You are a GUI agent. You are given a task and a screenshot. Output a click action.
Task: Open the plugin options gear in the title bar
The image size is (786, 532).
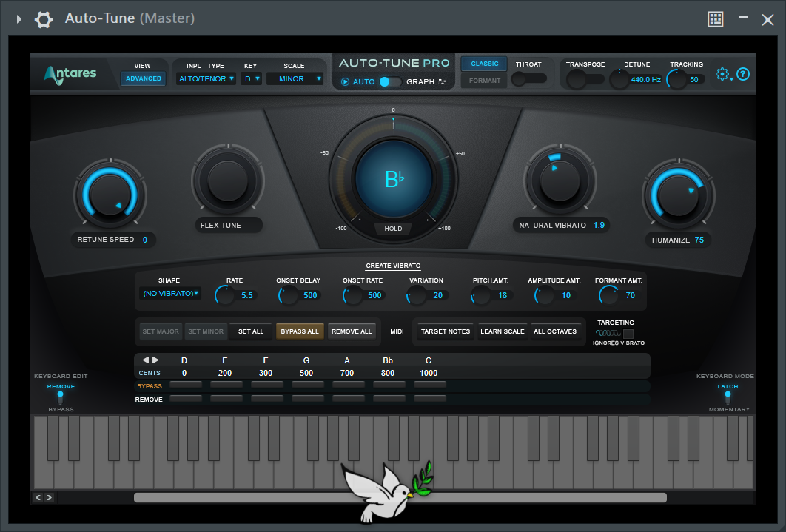tap(44, 19)
